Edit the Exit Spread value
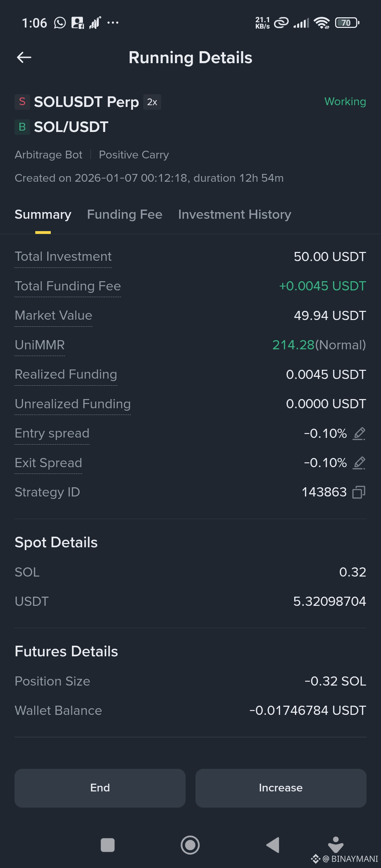Image resolution: width=381 pixels, height=868 pixels. click(359, 463)
